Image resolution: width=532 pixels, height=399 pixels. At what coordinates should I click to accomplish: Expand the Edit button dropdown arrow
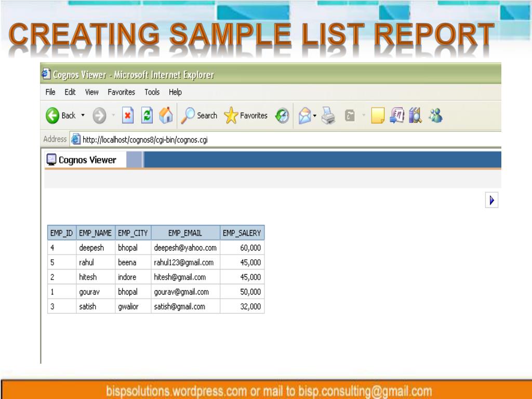coord(364,115)
